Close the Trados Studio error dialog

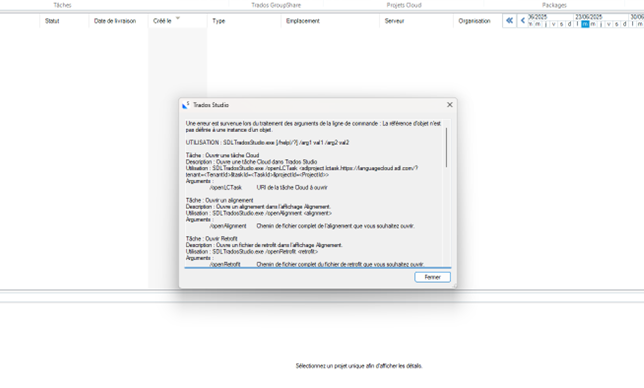(450, 105)
